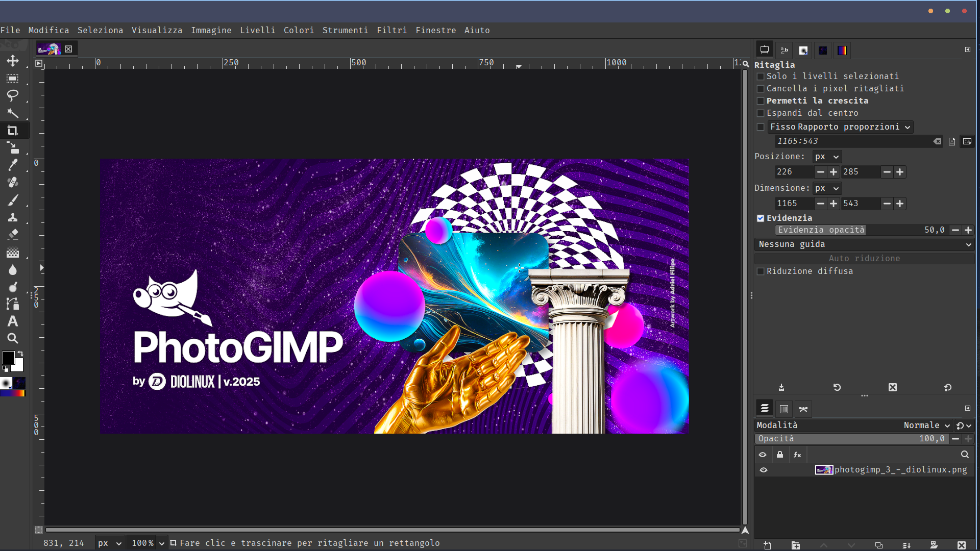Open the status bar unit px dropdown
Screen dimensions: 980x551
[109, 543]
